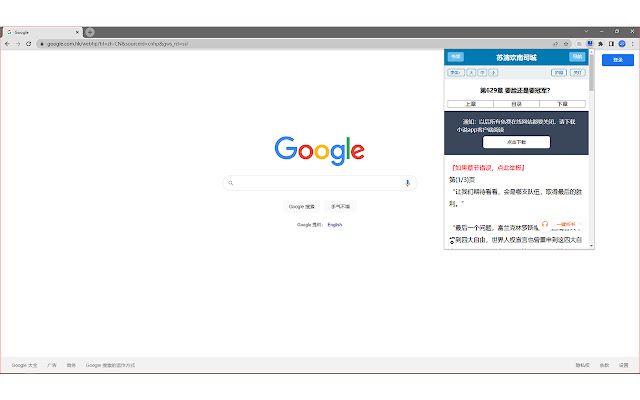
Task: Click the popup scrollbar up arrow
Action: point(591,52)
